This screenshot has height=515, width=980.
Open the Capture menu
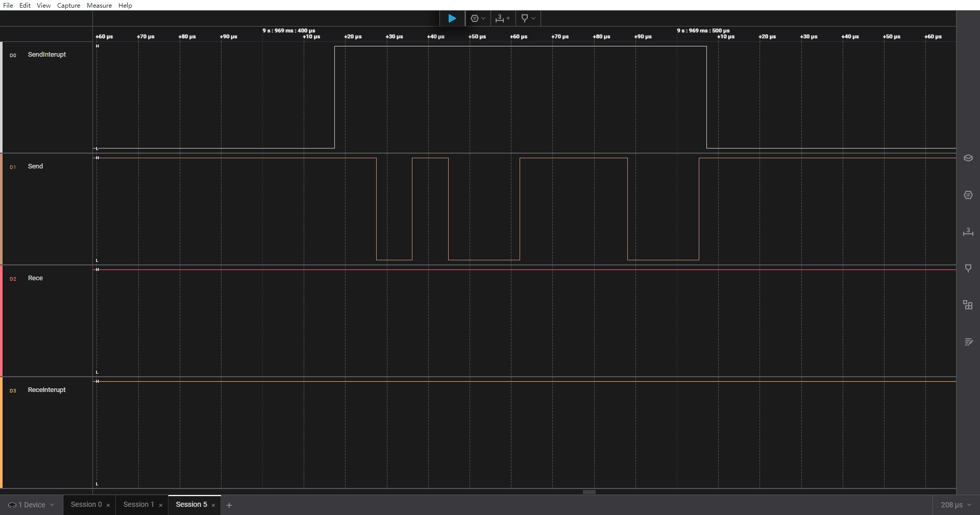click(68, 5)
